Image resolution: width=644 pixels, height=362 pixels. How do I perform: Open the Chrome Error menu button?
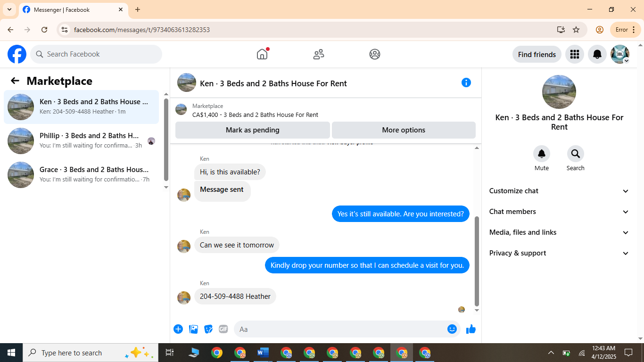point(626,30)
